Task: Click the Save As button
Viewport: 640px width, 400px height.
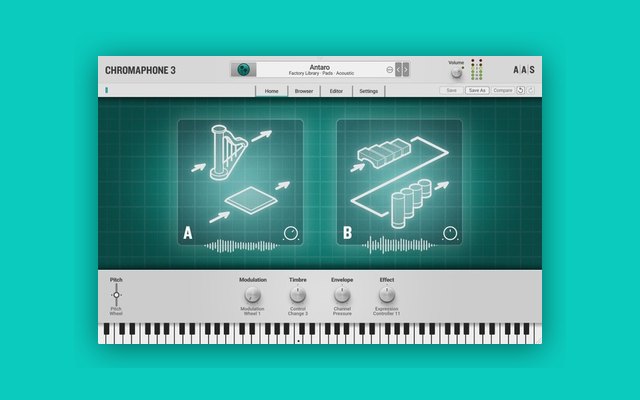Action: pos(477,90)
